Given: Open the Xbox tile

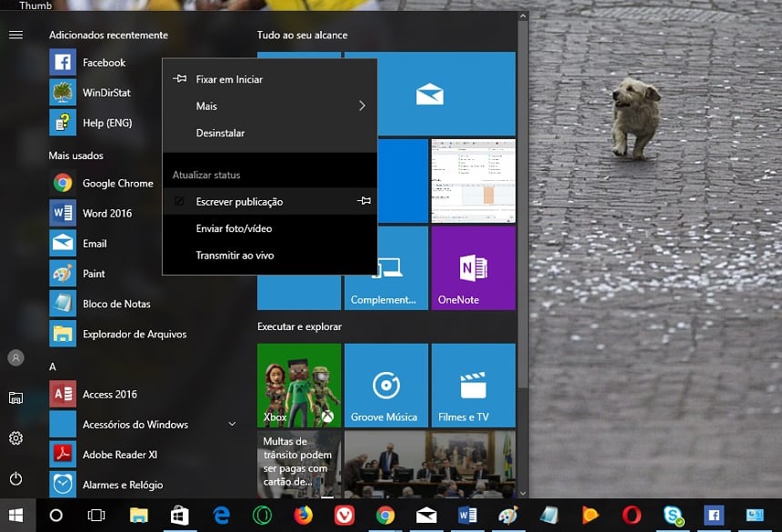Looking at the screenshot, I should pyautogui.click(x=299, y=386).
